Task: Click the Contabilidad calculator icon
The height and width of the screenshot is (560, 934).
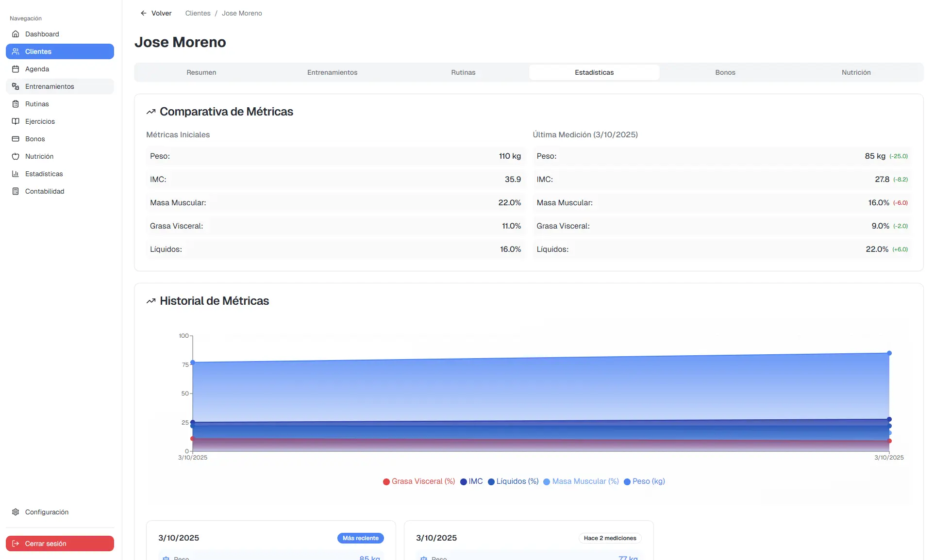Action: (16, 191)
